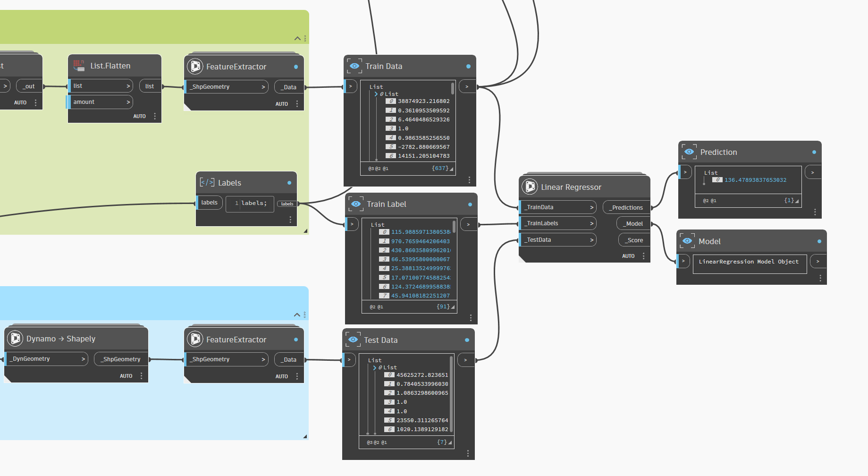Click the bottom FeatureExtractor node's package icon
868x476 pixels.
coord(195,340)
